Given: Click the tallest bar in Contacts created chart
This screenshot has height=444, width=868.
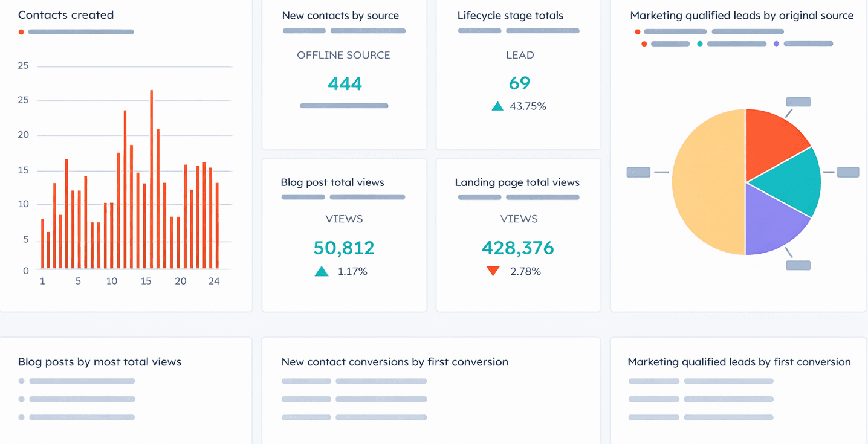Looking at the screenshot, I should click(150, 181).
